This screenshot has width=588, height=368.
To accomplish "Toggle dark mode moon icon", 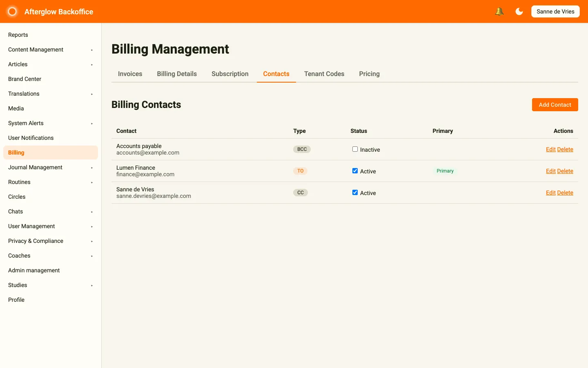I will (x=519, y=11).
